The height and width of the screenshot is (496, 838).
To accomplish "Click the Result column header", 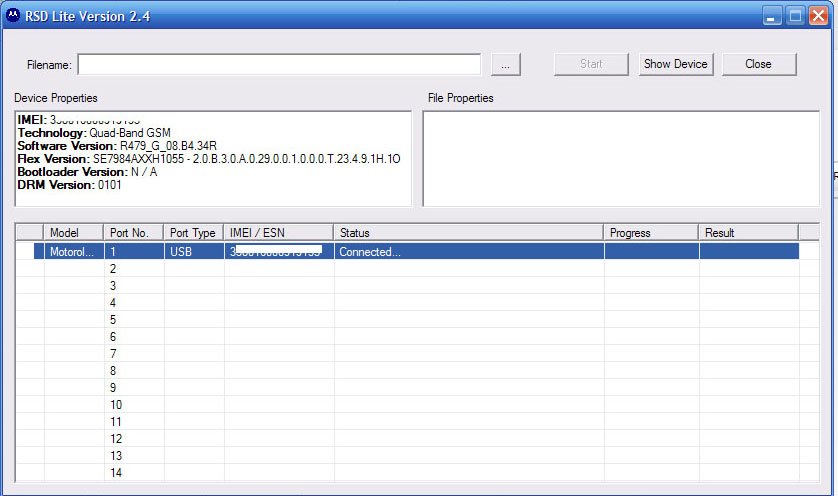I will [x=749, y=232].
